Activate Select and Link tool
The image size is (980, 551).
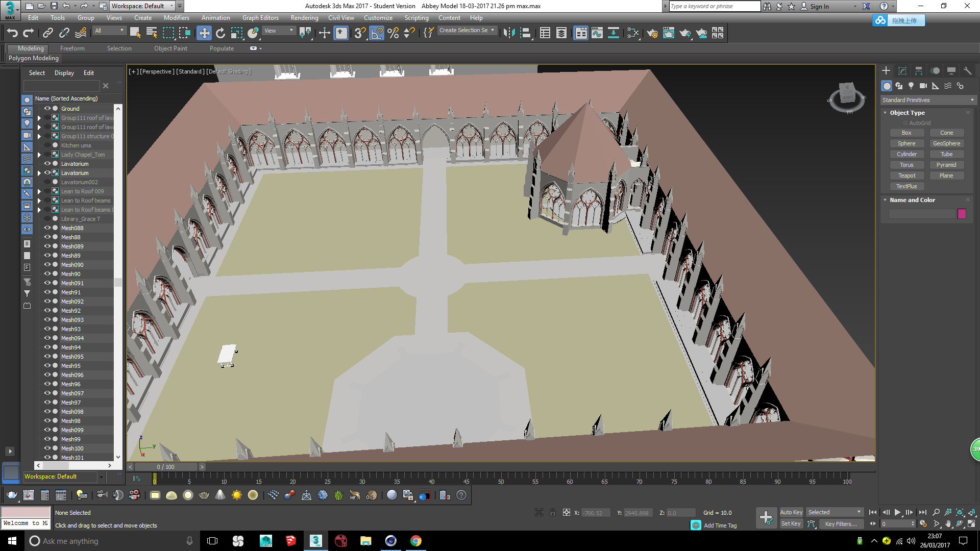tap(48, 33)
